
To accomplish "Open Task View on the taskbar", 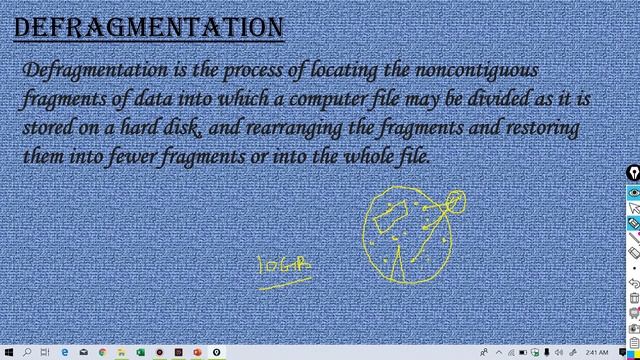I will click(x=45, y=352).
